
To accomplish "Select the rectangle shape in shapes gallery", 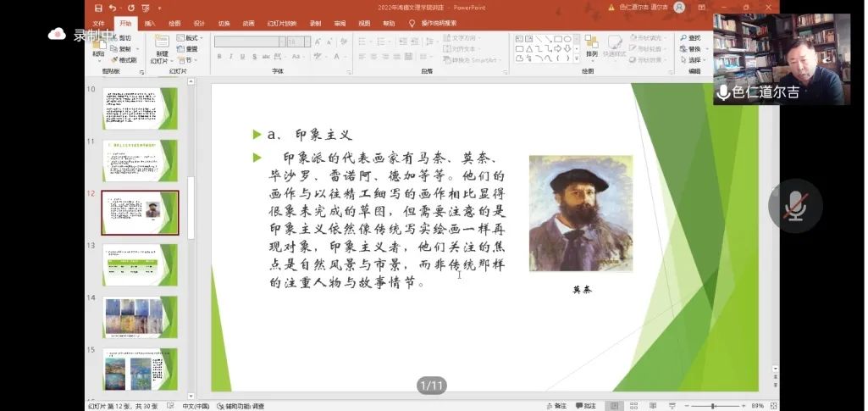I will point(557,39).
